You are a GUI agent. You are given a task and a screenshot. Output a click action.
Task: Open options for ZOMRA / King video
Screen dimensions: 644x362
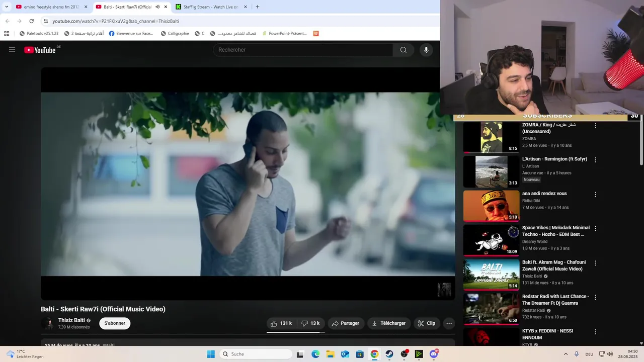point(595,126)
